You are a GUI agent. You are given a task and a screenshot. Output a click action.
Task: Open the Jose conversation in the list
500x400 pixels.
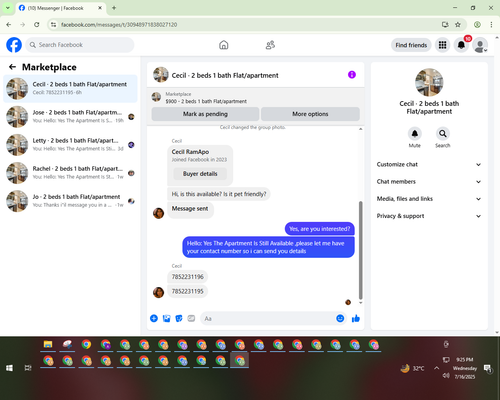[70, 117]
